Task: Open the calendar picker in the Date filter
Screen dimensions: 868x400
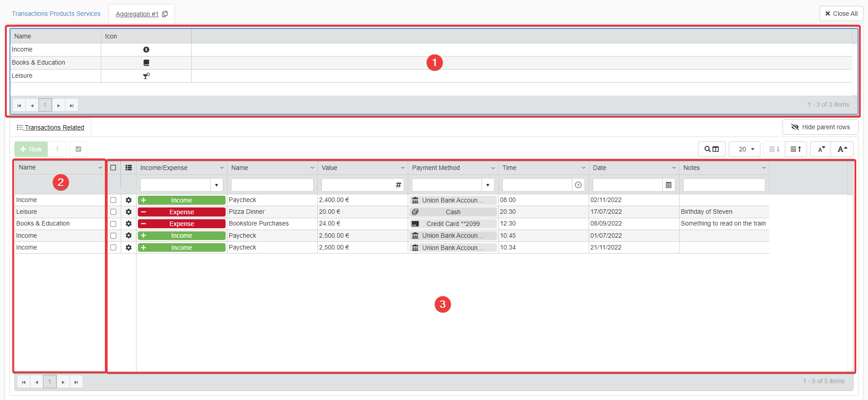Action: pos(669,185)
